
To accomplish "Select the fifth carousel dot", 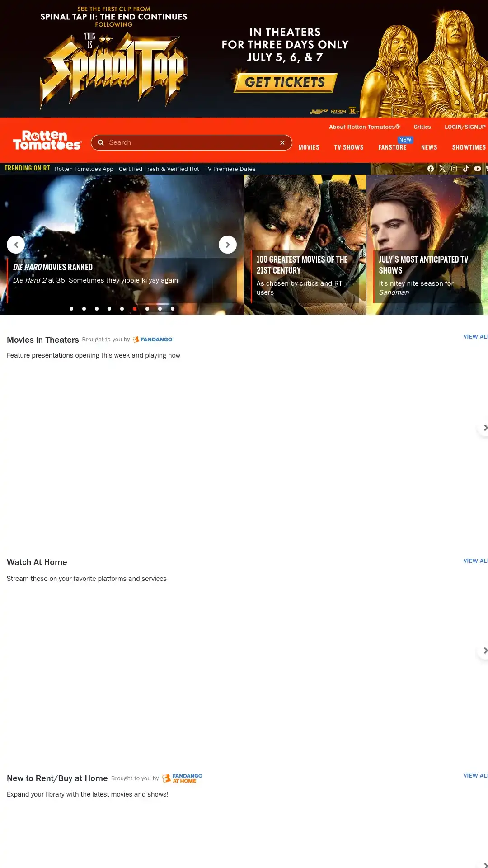I will 122,309.
